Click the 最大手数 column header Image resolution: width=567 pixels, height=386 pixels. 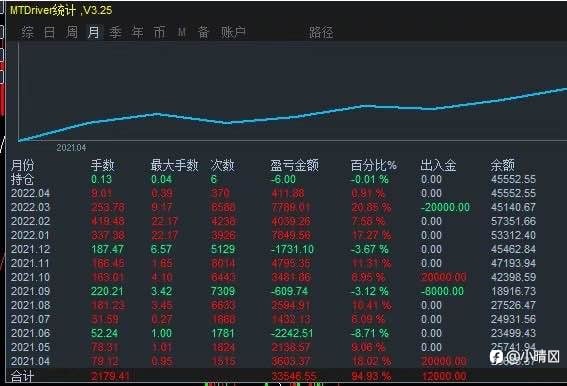175,165
